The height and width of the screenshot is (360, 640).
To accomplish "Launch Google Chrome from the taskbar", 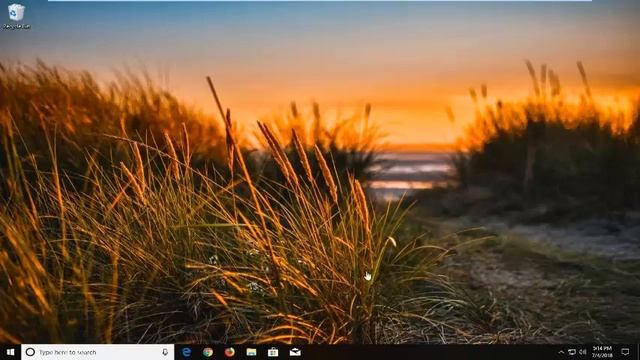I will (x=208, y=352).
